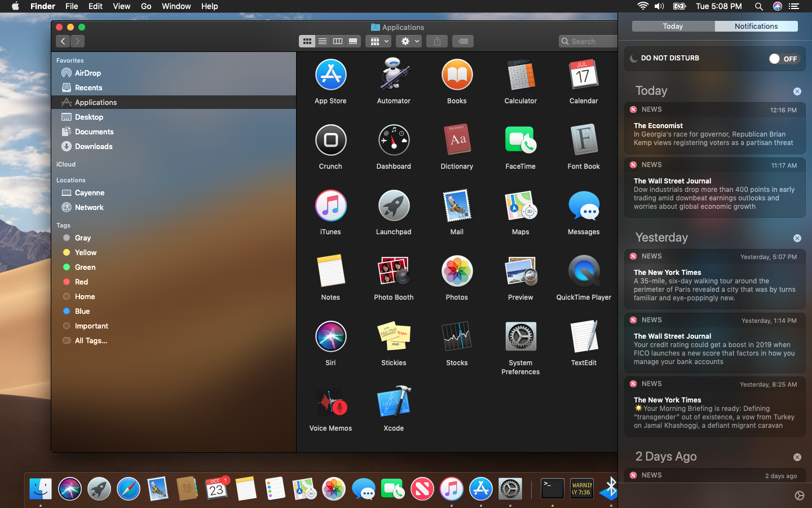Select the Xcode app icon
Viewport: 812px width, 508px height.
click(394, 402)
